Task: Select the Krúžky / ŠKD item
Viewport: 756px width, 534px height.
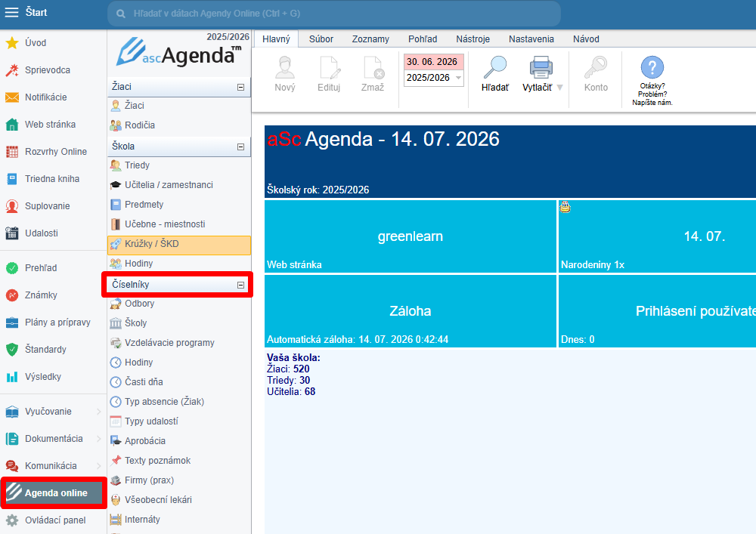Action: (x=179, y=245)
